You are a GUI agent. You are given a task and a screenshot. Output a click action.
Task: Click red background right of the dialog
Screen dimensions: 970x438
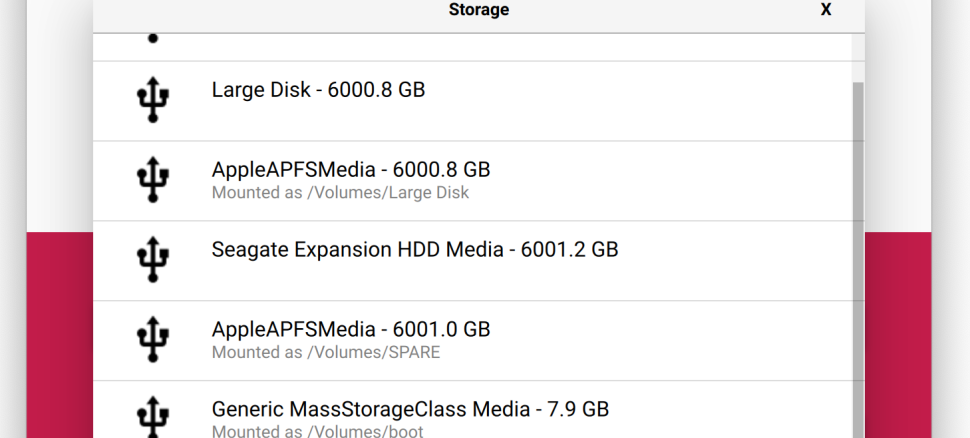pos(898,335)
